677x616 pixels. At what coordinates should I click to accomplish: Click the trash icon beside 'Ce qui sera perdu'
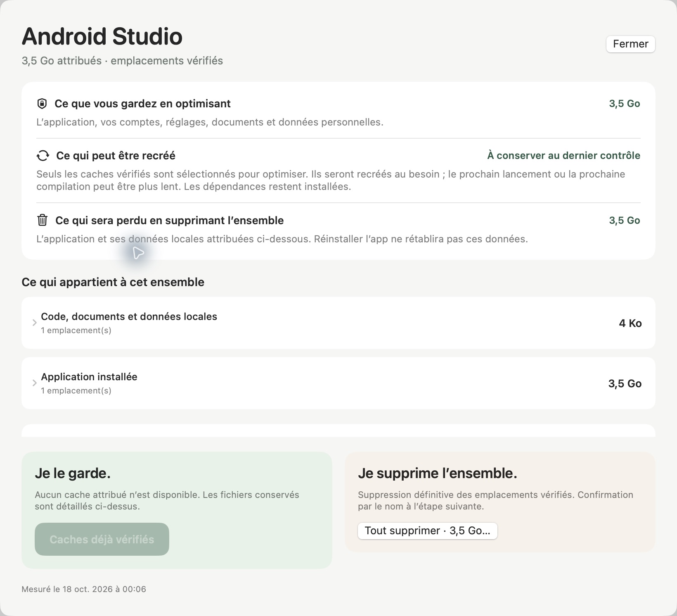(x=42, y=220)
